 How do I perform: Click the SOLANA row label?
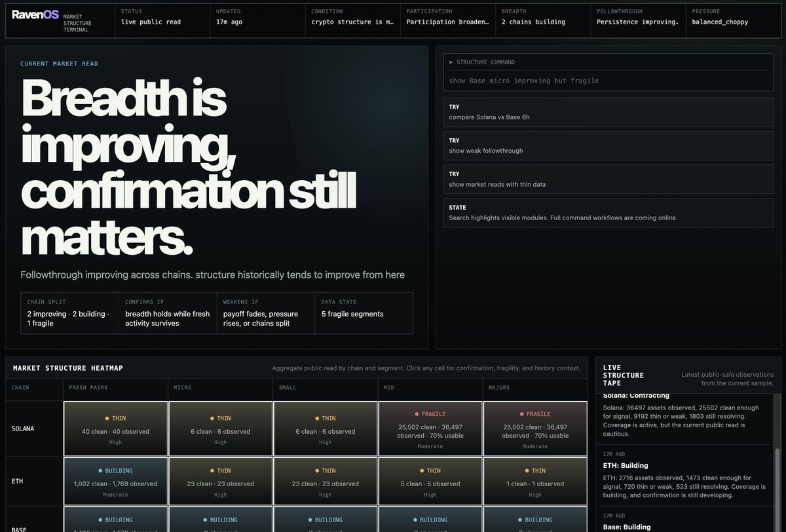coord(23,428)
